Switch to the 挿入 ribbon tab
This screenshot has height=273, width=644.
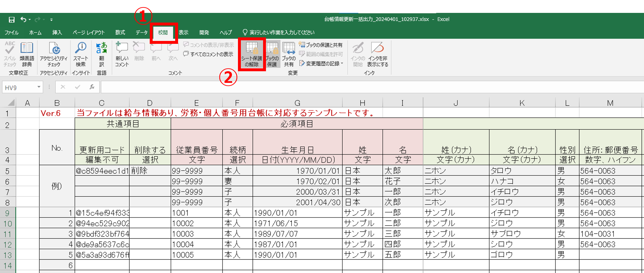pos(57,33)
